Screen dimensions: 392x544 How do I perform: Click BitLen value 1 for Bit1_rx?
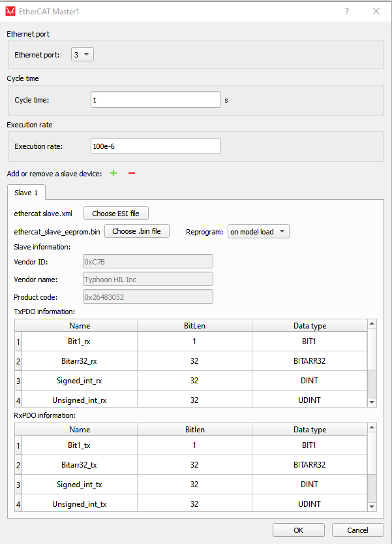click(x=194, y=342)
